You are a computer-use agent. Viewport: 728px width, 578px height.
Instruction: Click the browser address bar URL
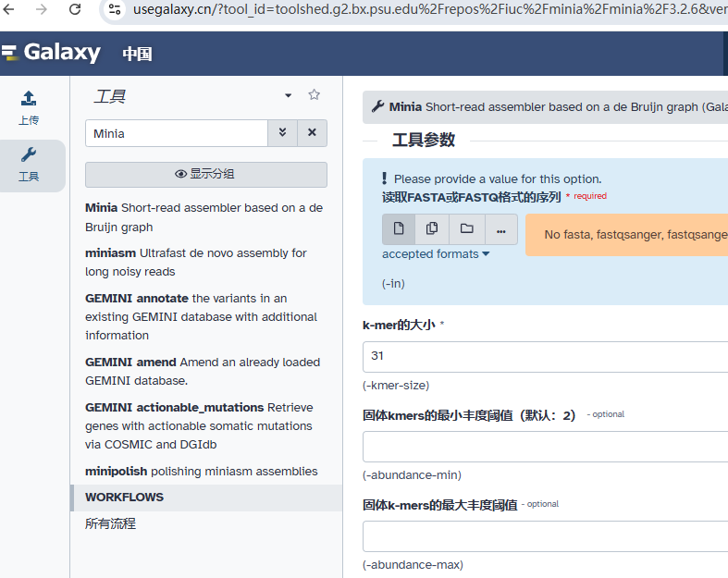430,9
